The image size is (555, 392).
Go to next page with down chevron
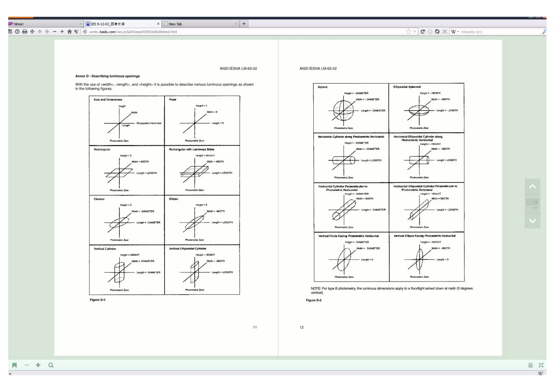tap(532, 221)
